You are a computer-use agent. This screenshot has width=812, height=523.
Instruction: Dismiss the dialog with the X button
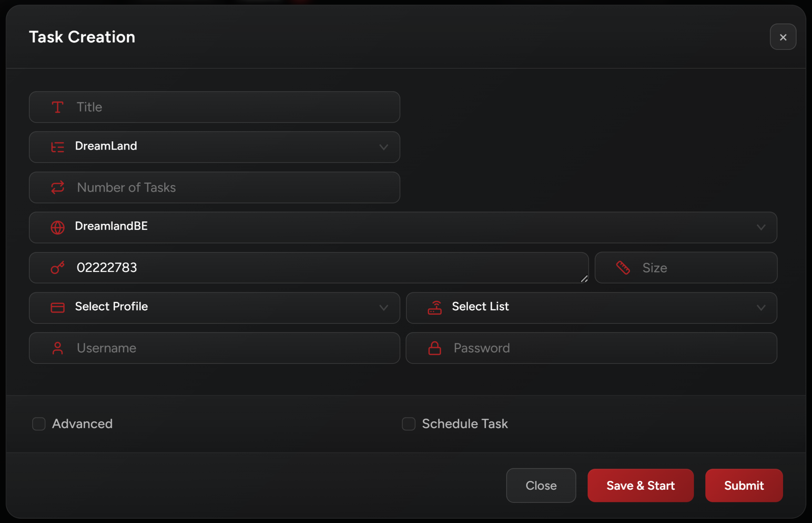(x=783, y=37)
